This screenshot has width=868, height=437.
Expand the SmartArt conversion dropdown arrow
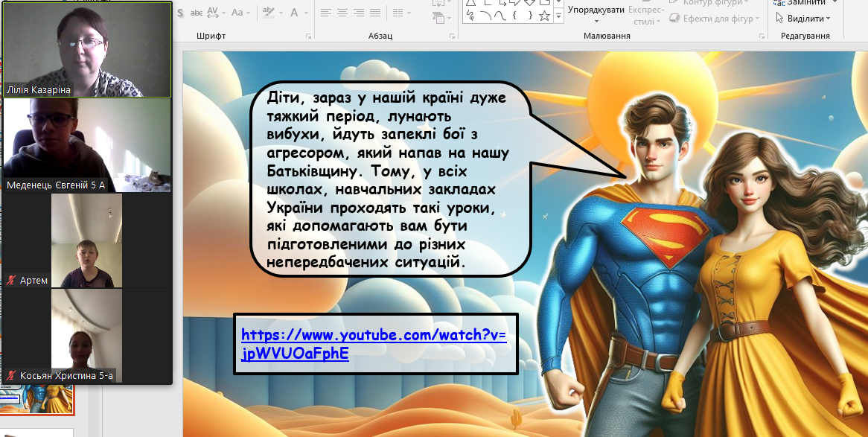click(448, 19)
